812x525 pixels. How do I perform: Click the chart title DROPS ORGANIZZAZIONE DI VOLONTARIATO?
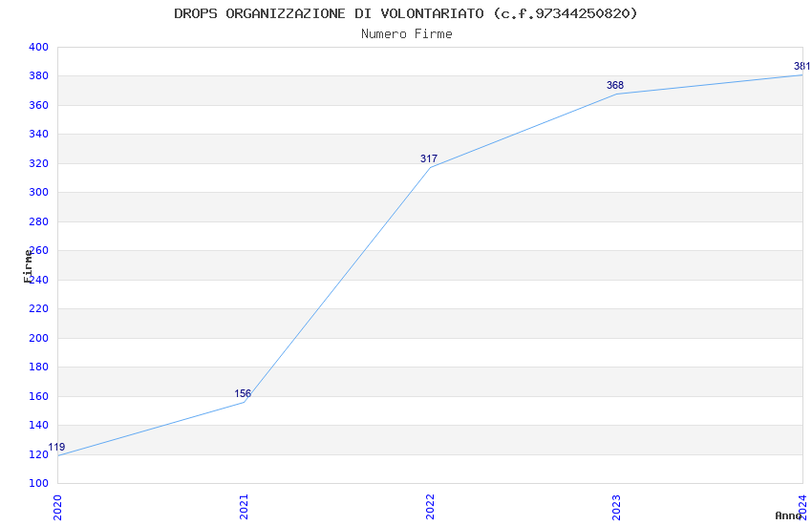(x=405, y=13)
